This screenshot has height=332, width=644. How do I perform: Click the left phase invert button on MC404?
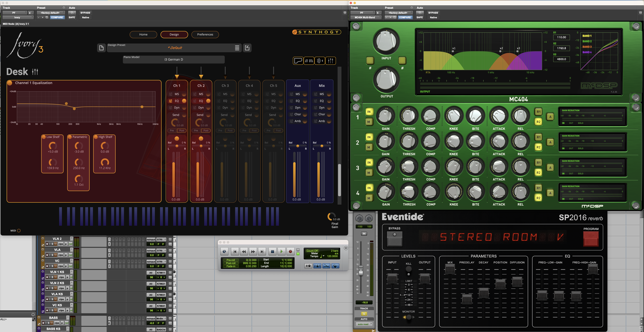point(370,60)
